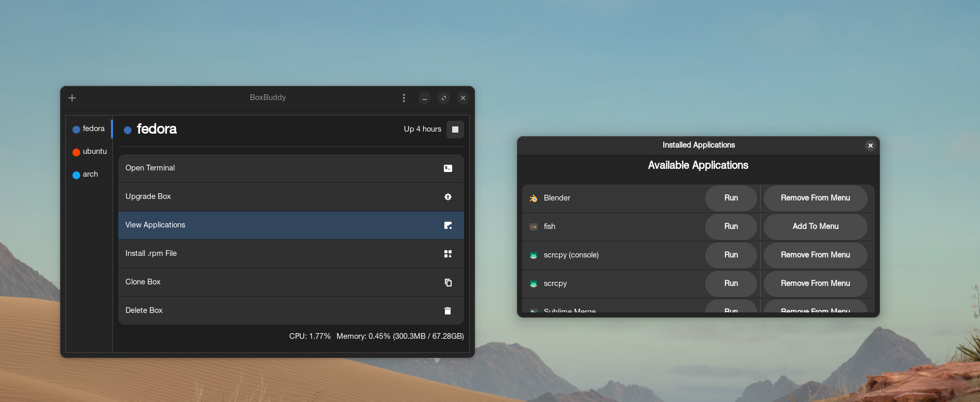
Task: Select Clone Box
Action: coord(291,282)
